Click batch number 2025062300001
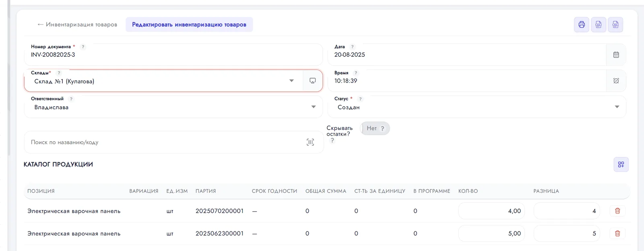644x251 pixels. tap(219, 233)
